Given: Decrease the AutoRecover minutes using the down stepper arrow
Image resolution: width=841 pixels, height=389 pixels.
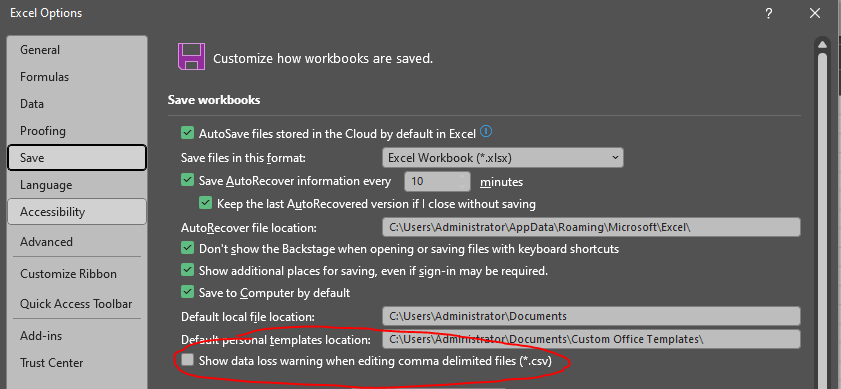Looking at the screenshot, I should point(463,187).
